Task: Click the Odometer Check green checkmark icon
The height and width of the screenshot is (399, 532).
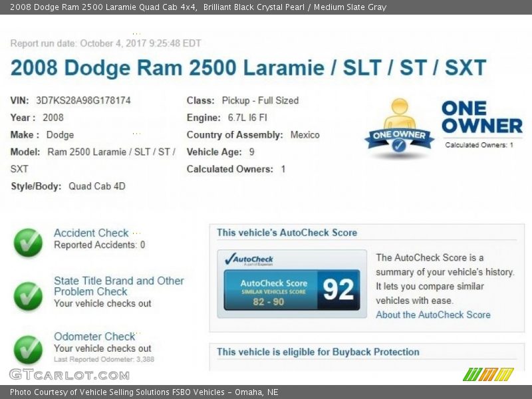Action: 28,349
